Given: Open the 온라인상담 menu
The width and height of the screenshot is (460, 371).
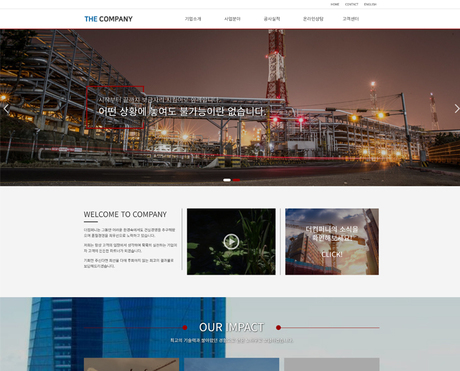Looking at the screenshot, I should (x=313, y=19).
